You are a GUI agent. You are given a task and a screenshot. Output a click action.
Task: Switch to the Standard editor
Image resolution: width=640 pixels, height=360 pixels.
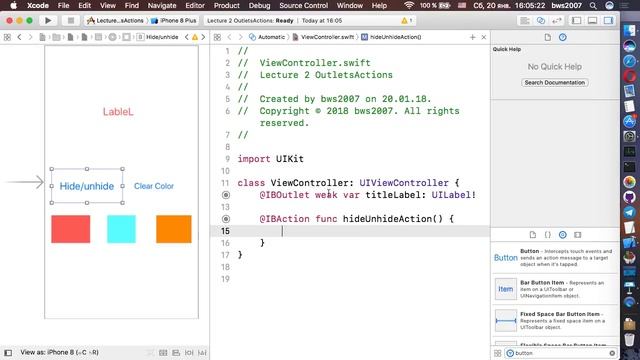[x=525, y=20]
